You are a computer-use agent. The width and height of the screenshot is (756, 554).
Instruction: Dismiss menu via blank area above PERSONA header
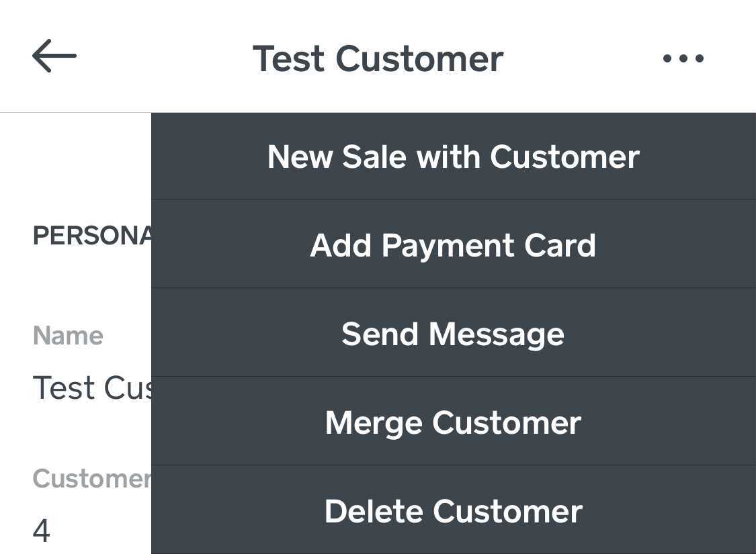click(75, 168)
